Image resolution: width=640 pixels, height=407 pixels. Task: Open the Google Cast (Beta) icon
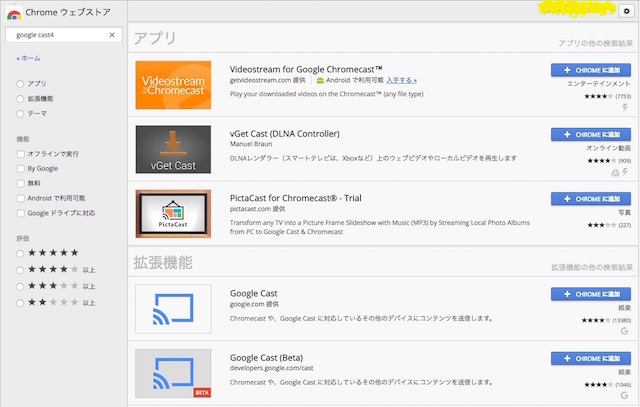pos(173,374)
